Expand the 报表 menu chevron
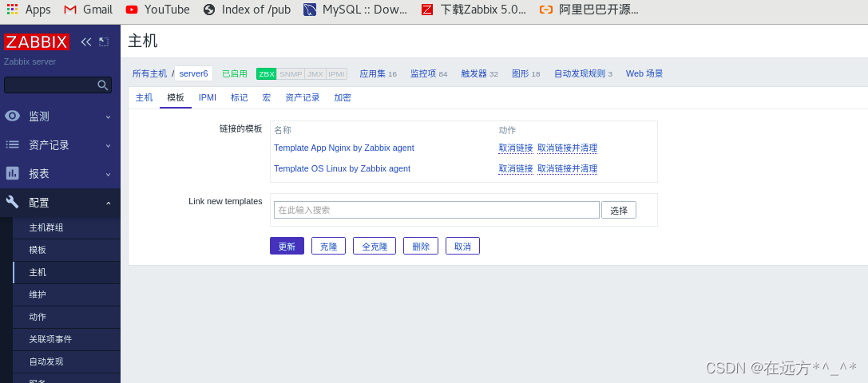868x383 pixels. 109,174
